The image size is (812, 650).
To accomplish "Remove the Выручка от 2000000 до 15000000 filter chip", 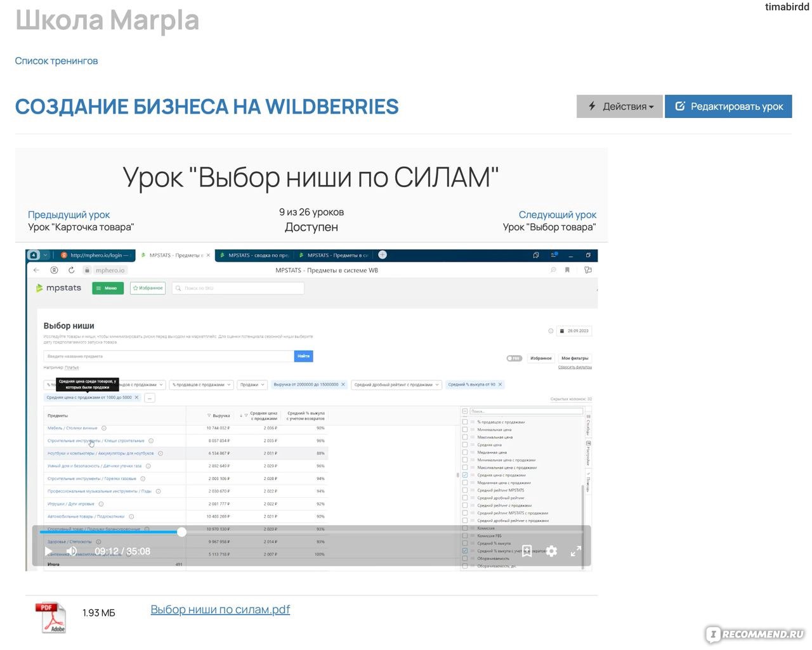I will [343, 384].
